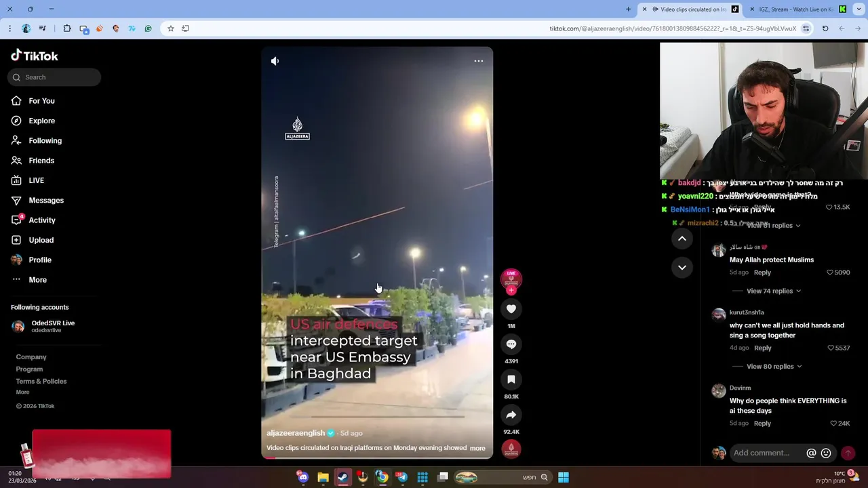
Task: Expand the video description with 'more'
Action: (477, 448)
